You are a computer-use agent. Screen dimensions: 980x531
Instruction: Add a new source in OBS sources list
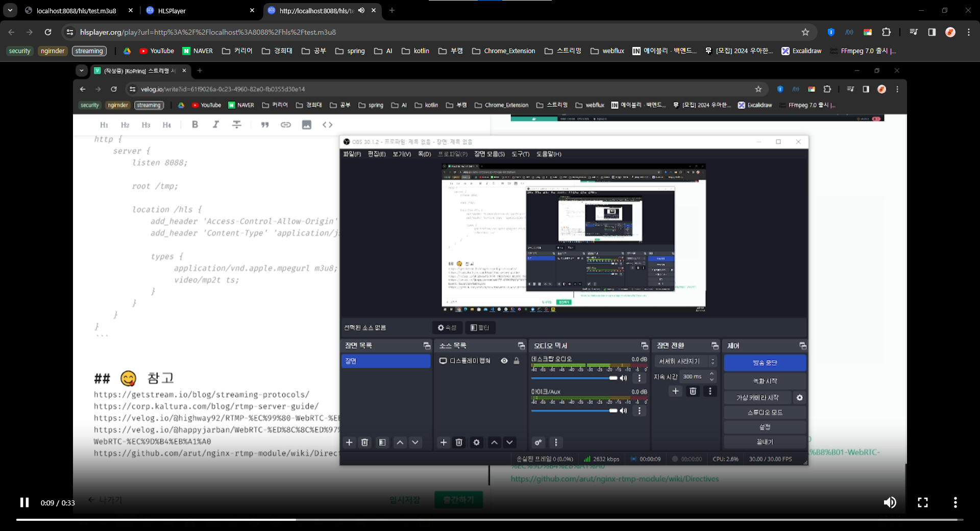point(444,443)
